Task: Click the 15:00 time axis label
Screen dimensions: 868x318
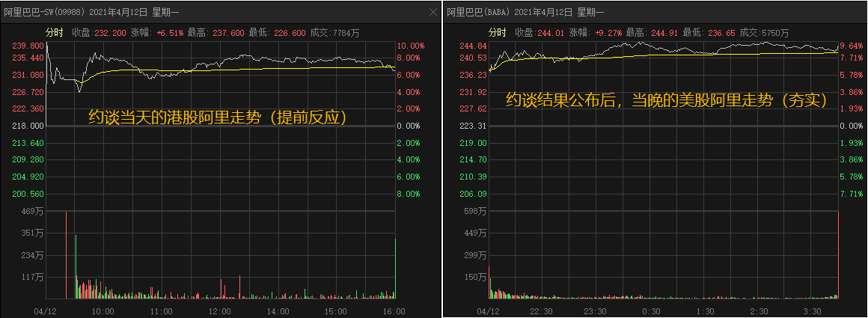Action: (336, 311)
